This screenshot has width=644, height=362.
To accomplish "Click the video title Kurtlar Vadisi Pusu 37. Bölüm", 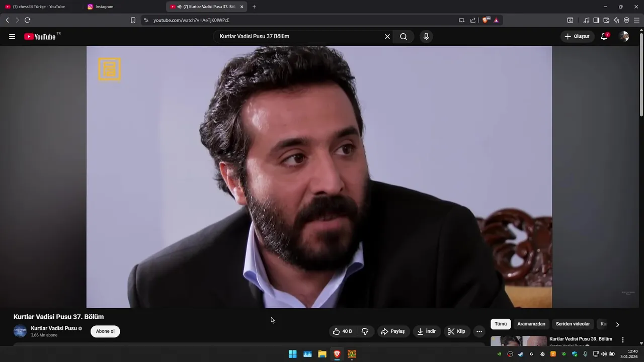I will click(58, 317).
